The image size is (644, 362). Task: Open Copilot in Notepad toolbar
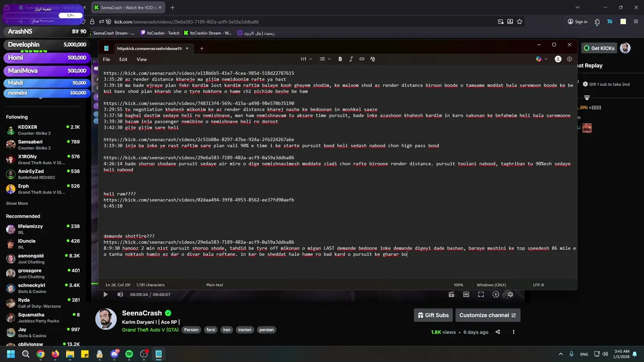point(538,59)
